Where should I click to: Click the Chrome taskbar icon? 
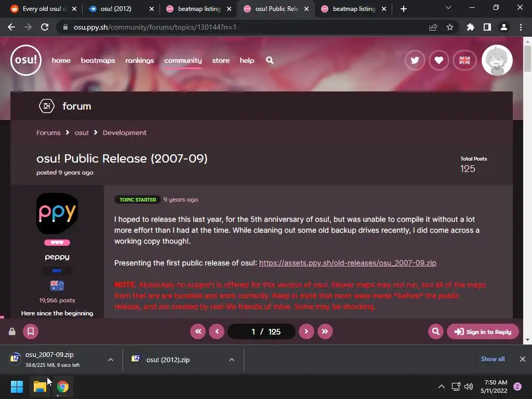pyautogui.click(x=63, y=387)
